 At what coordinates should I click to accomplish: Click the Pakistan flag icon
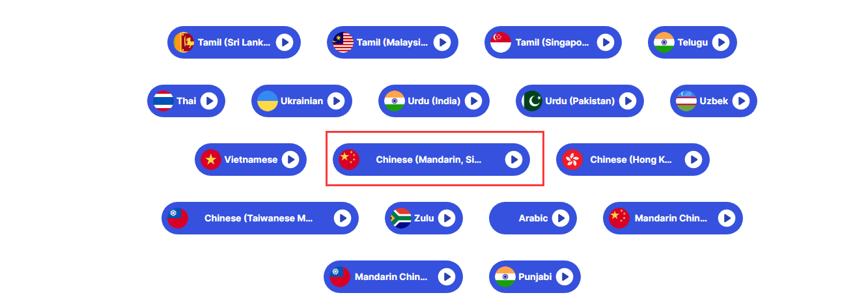[x=532, y=101]
